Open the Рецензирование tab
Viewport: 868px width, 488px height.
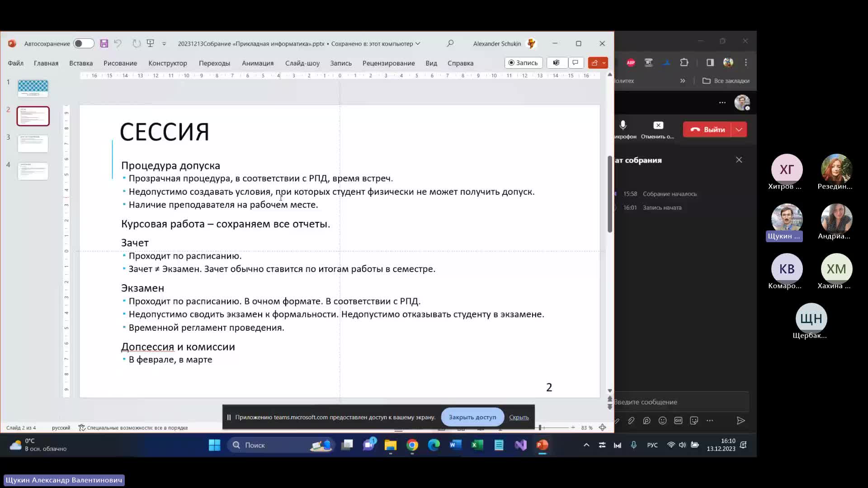coord(389,63)
